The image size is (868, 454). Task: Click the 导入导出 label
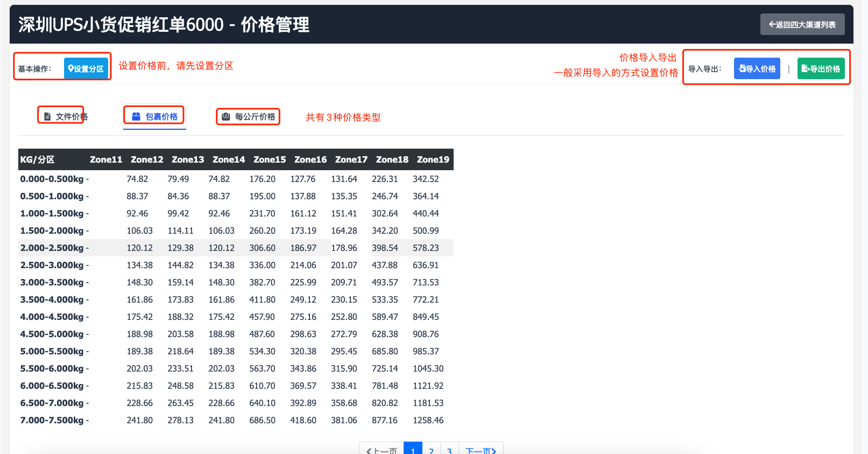point(705,69)
